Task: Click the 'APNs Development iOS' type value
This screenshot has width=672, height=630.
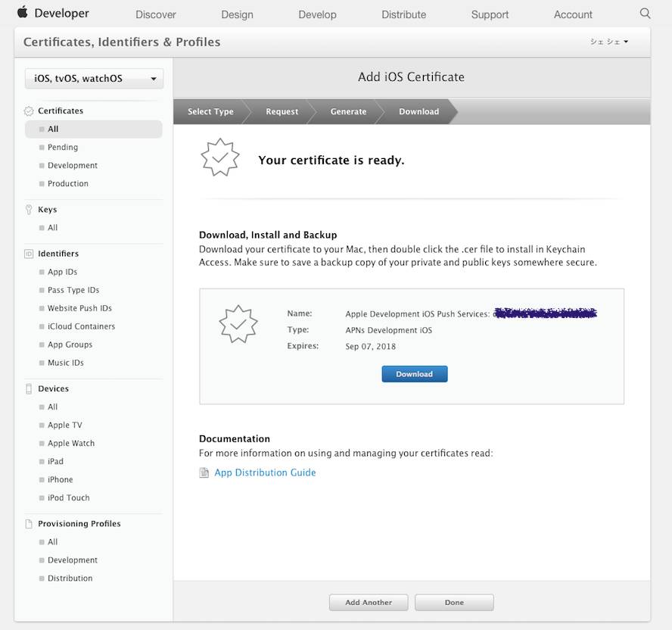Action: tap(389, 330)
